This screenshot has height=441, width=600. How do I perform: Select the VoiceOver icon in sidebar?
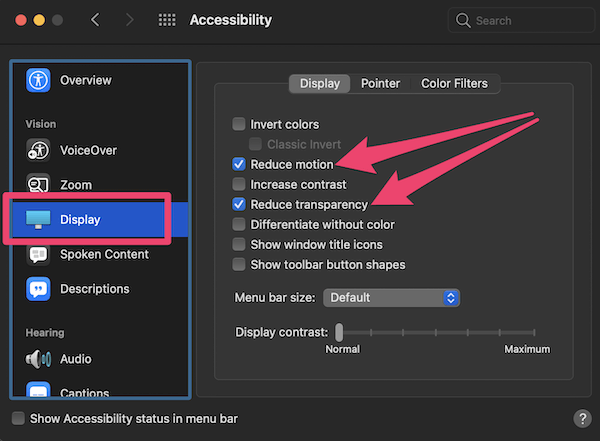(38, 150)
